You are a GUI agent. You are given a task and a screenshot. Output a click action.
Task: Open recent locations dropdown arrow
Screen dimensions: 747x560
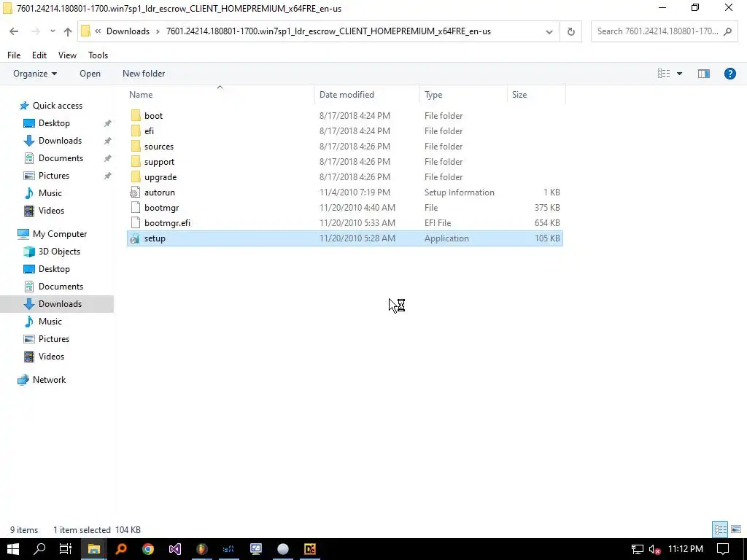point(53,31)
